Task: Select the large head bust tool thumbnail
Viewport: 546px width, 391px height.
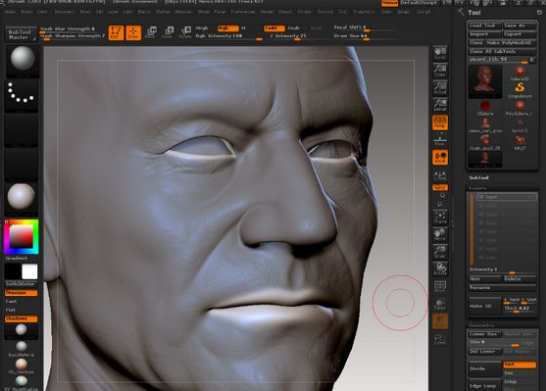Action: pyautogui.click(x=485, y=82)
